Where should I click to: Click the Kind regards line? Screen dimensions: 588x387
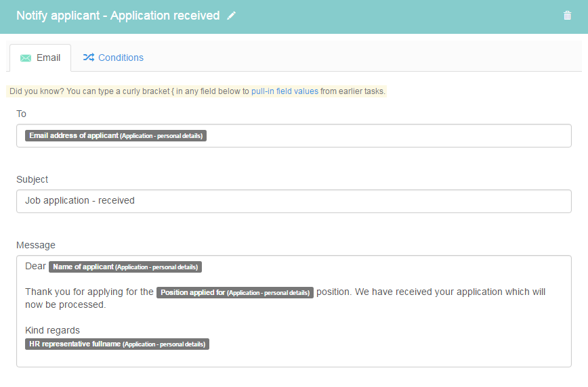point(53,330)
